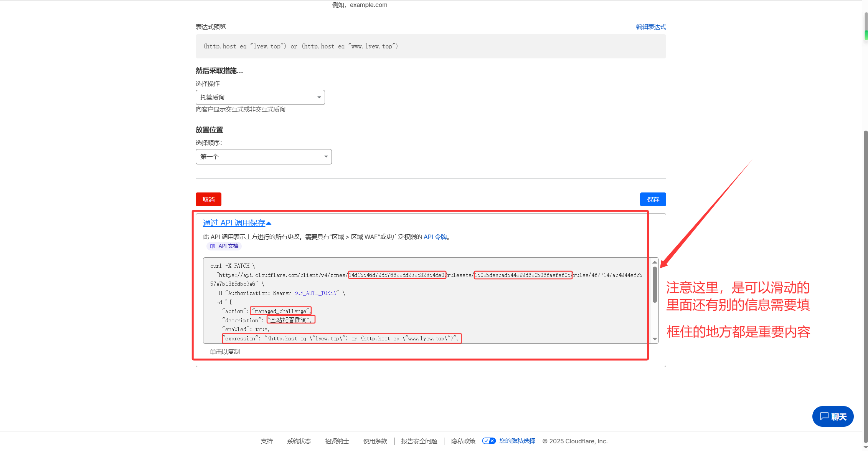Open the 隐私政策 footer link
868x451 pixels.
463,441
